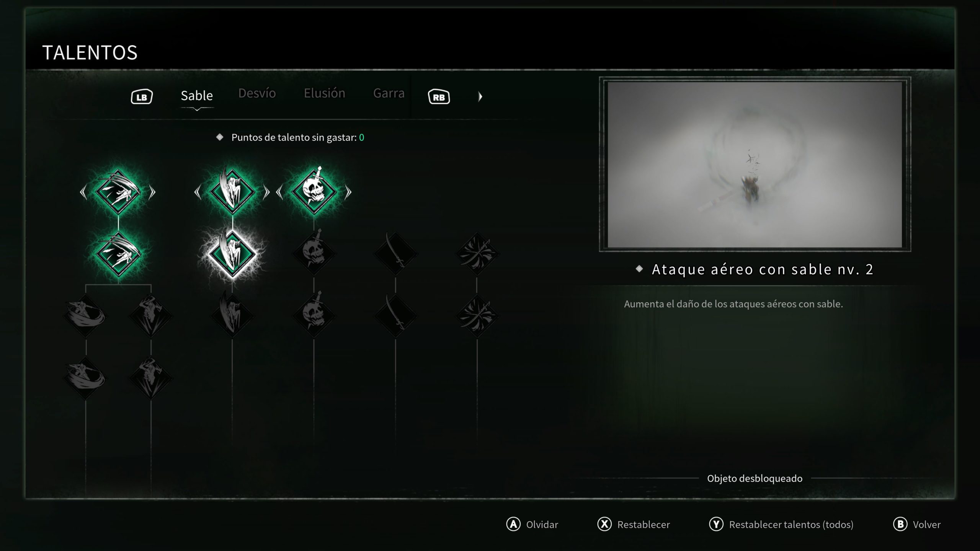
Task: Cycle aerial attack talent with its left arrow
Action: coord(198,192)
